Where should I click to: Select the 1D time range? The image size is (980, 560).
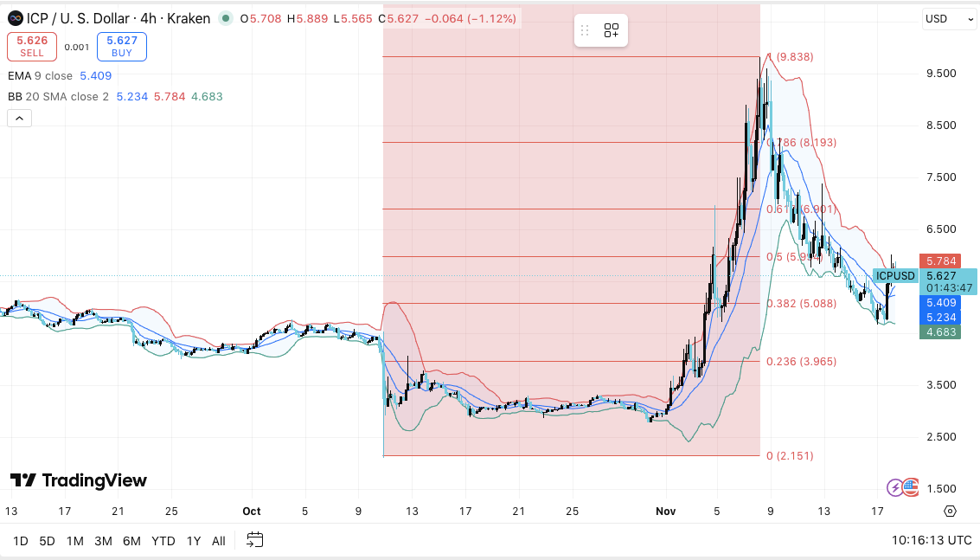pos(21,541)
